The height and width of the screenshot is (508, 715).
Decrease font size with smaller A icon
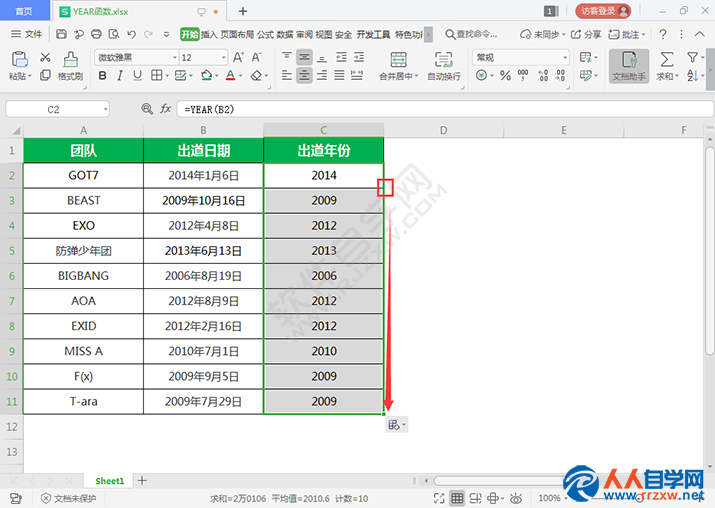tap(256, 57)
